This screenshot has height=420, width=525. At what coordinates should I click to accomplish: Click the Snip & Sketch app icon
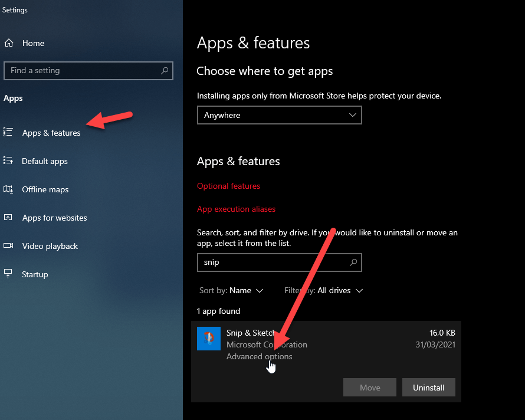coord(209,338)
